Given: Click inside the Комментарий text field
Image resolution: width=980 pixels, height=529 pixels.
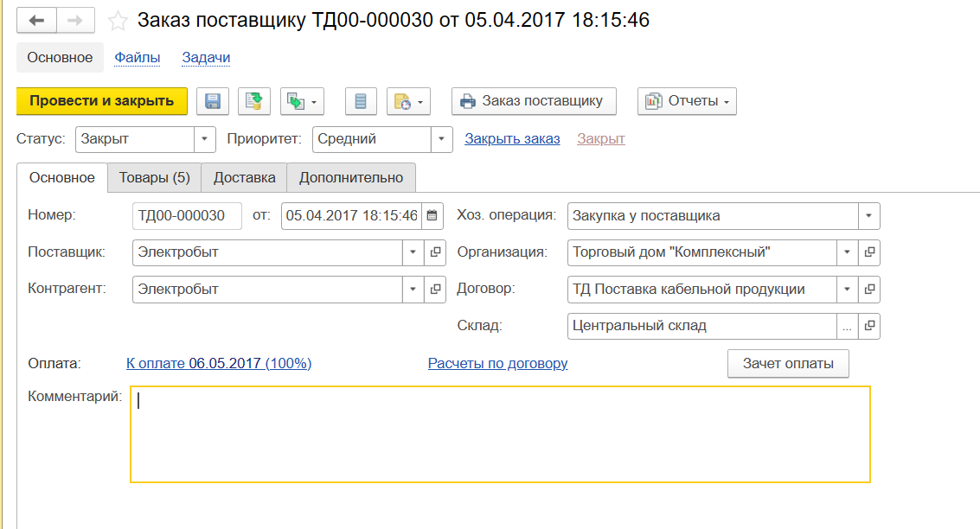Looking at the screenshot, I should 500,434.
